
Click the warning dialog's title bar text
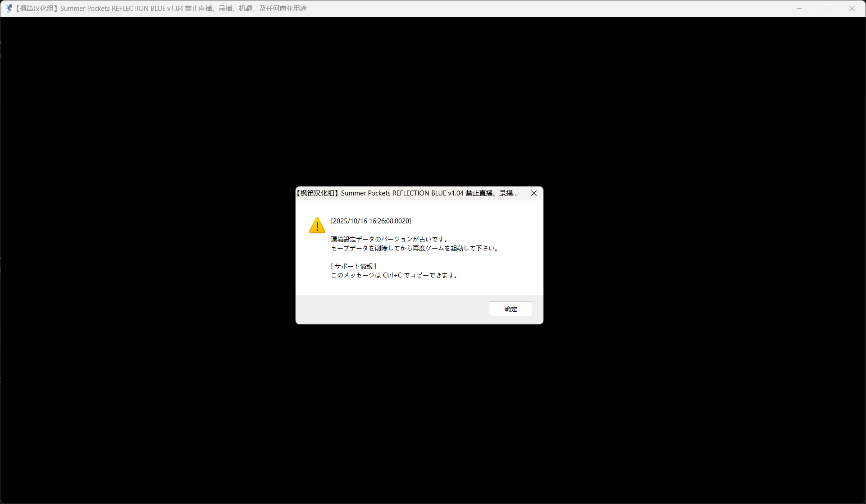click(x=407, y=193)
